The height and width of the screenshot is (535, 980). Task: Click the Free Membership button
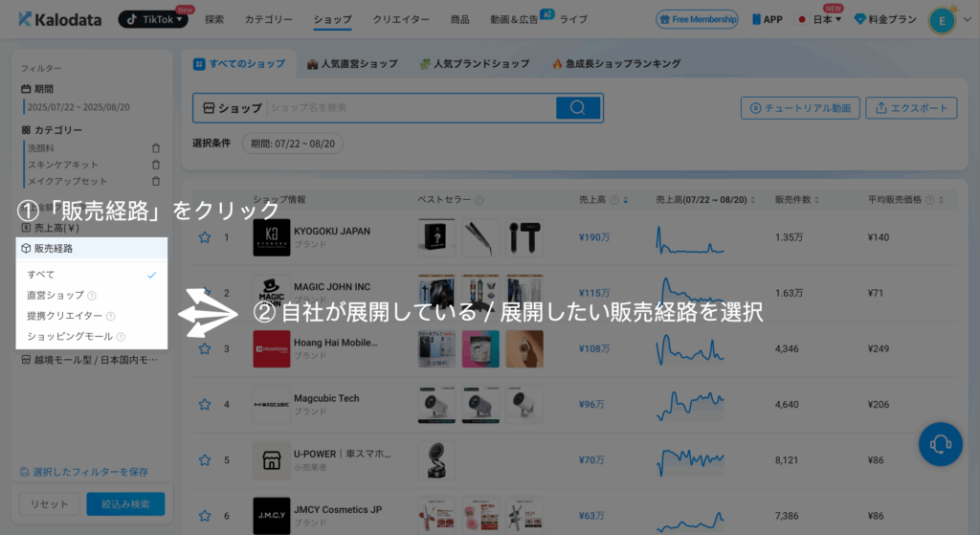click(697, 19)
